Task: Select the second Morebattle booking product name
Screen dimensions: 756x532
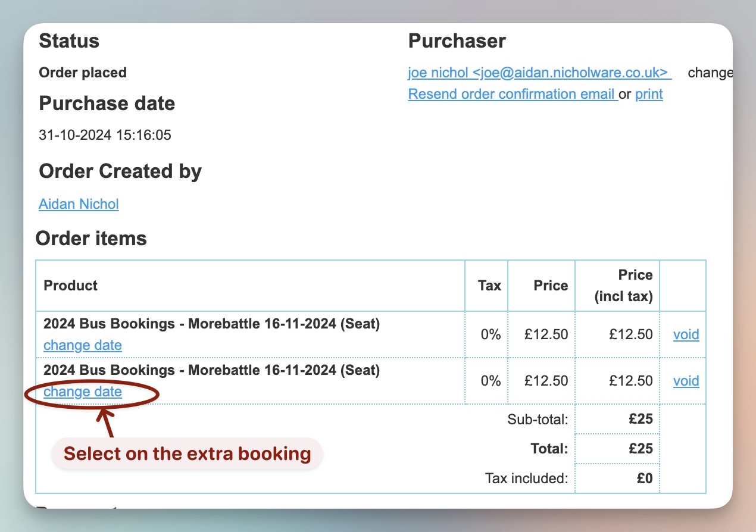Action: click(211, 370)
